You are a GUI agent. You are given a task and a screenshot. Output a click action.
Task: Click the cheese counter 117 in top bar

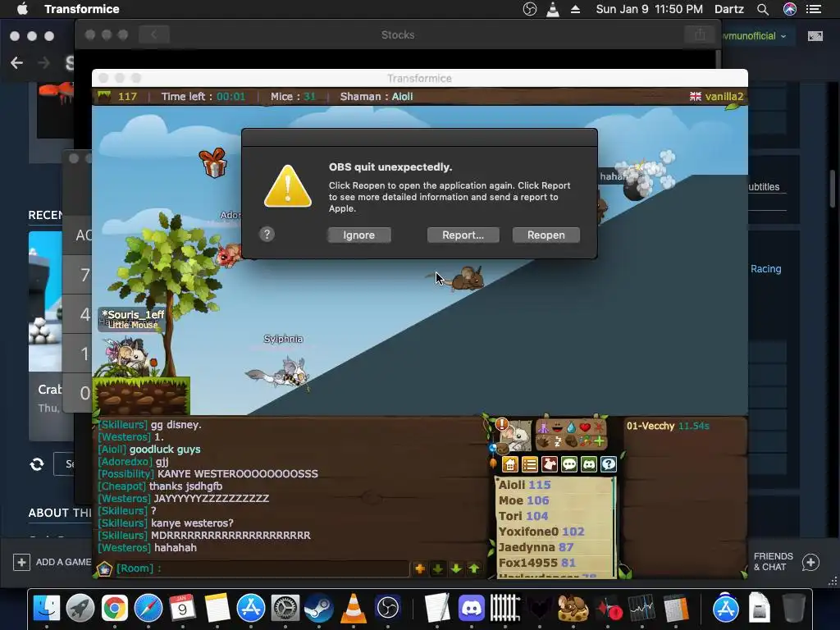pyautogui.click(x=117, y=97)
